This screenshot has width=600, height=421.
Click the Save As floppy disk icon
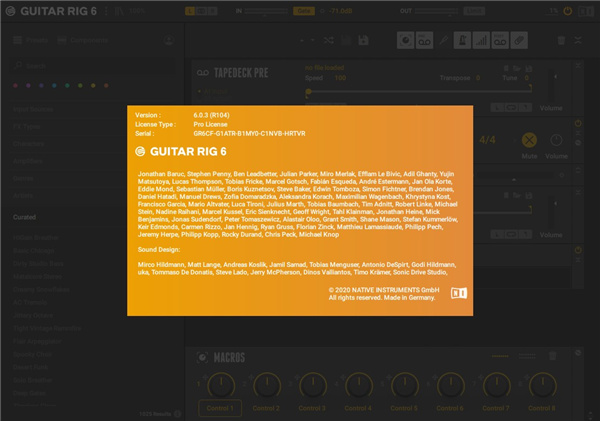pyautogui.click(x=363, y=40)
